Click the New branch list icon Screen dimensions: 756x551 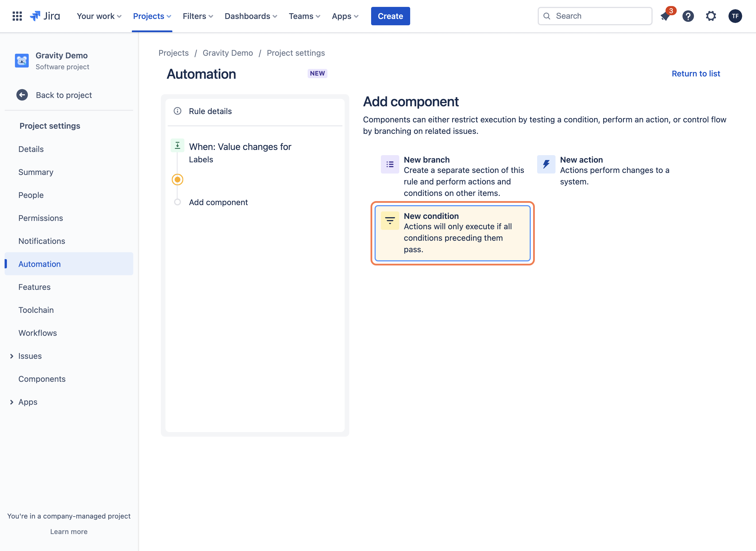[x=390, y=164]
